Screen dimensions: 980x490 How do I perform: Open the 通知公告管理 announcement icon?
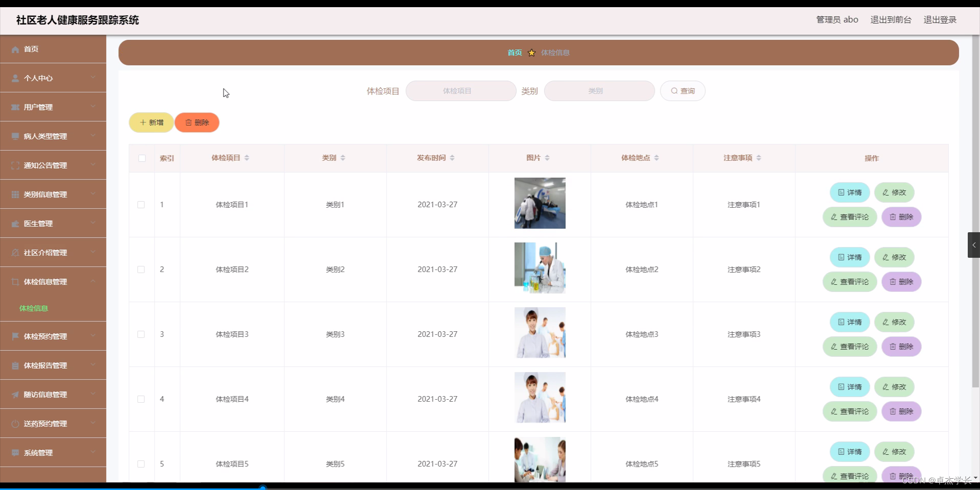[15, 165]
